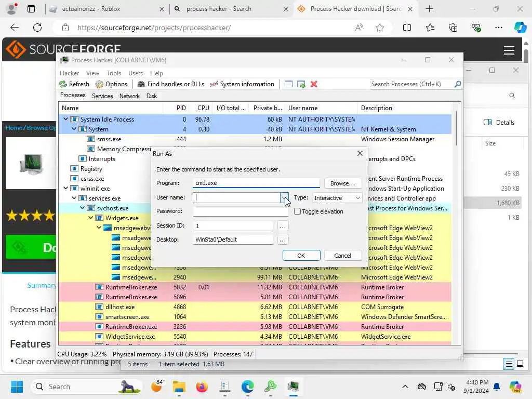Screen dimensions: 532x399
Task: Open the Edge favorites list icon
Action: [x=430, y=28]
